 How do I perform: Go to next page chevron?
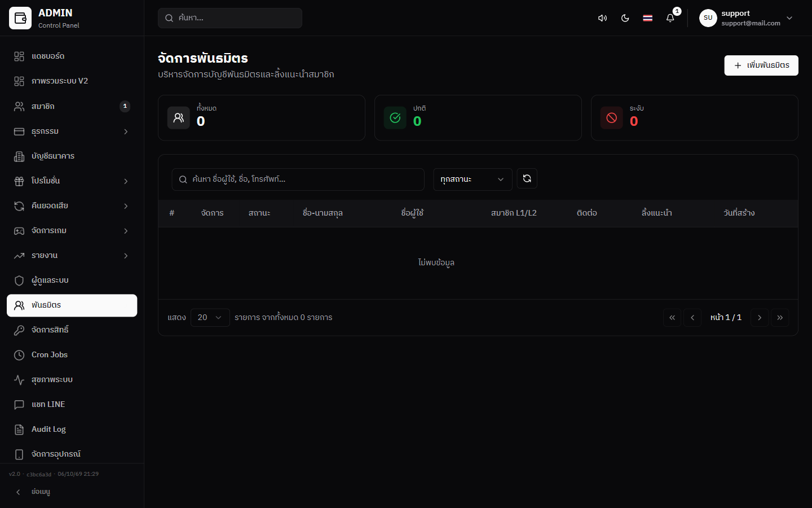[760, 318]
